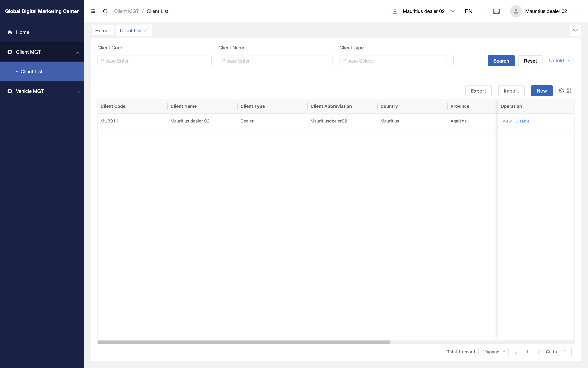Screen dimensions: 588x368
Task: View the MUB011 client record
Action: 507,121
